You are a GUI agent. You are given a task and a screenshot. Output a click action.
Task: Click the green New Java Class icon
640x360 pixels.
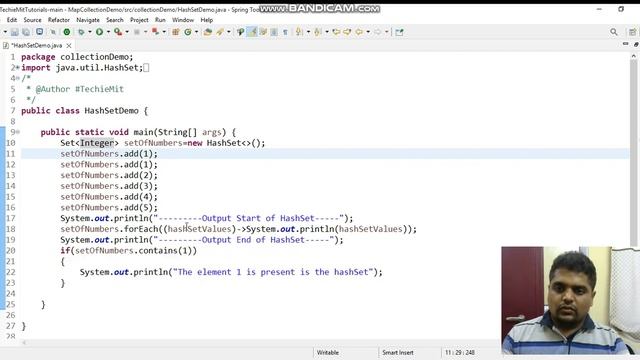click(x=187, y=32)
